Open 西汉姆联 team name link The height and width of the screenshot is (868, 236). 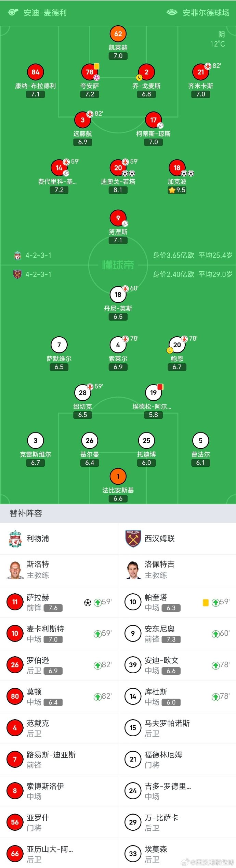pyautogui.click(x=159, y=539)
